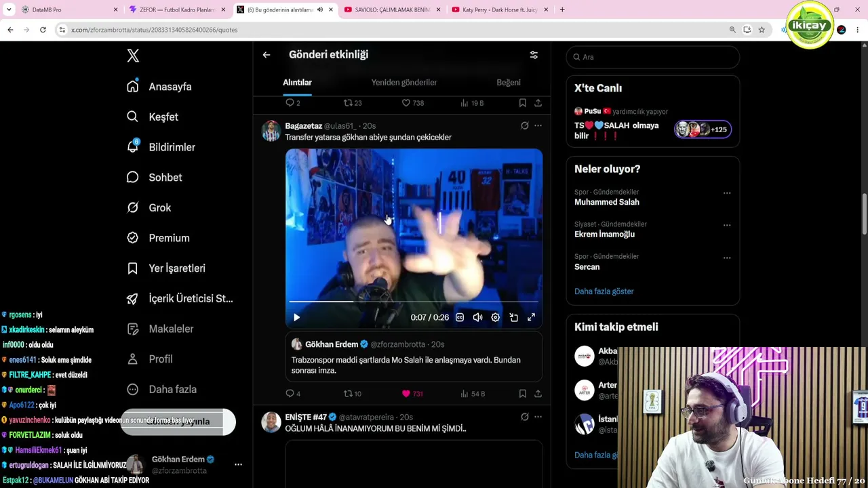
Task: Unlike the Bagazetaz post with 731 likes
Action: coord(412,394)
